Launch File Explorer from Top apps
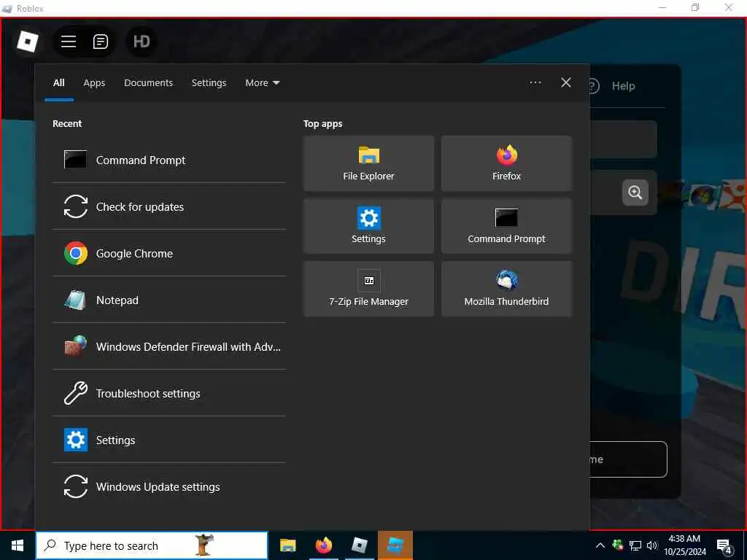Screen dimensions: 747x560 coord(368,163)
